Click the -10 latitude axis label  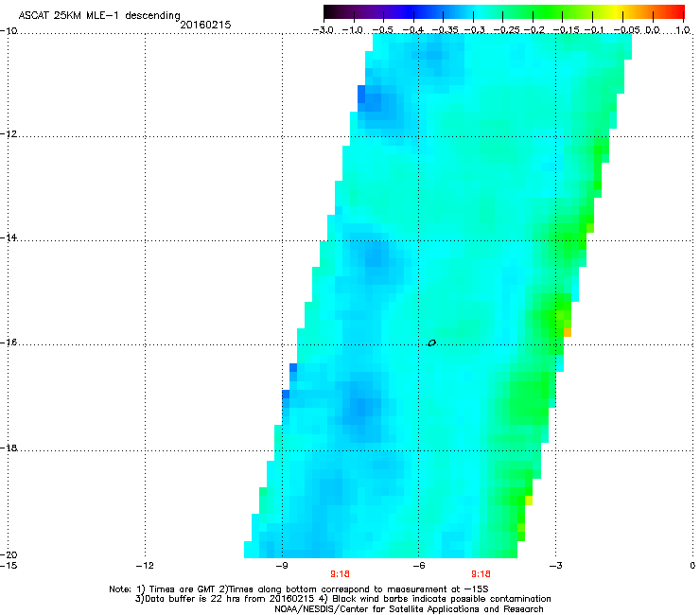pos(9,31)
